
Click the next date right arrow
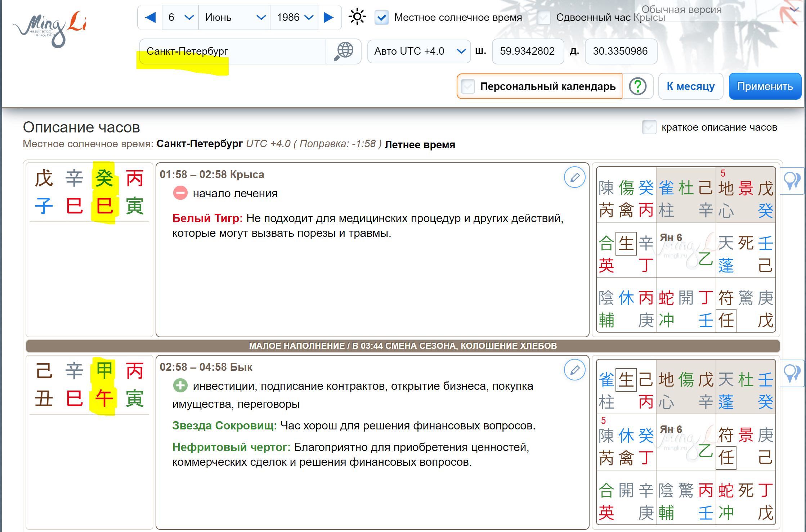(328, 17)
